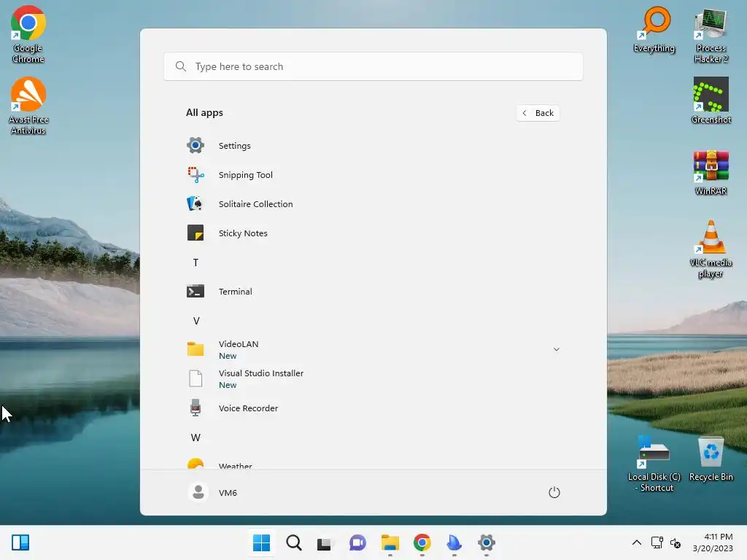Launch Snipping Tool from the list
747x560 pixels.
[x=373, y=175]
